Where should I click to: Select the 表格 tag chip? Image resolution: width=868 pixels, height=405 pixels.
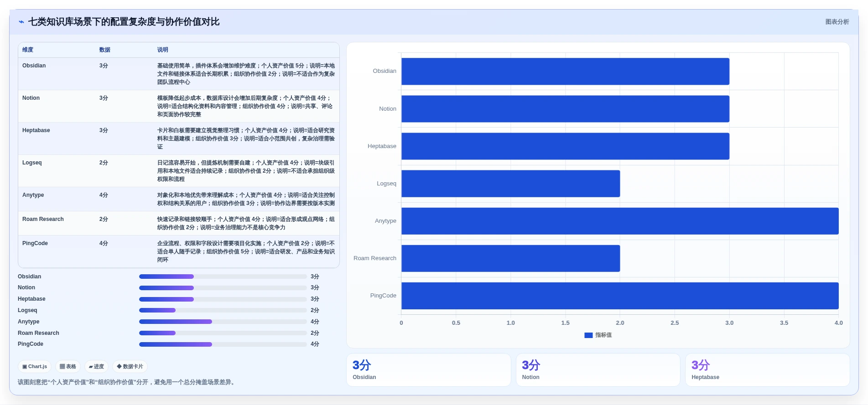tap(68, 366)
